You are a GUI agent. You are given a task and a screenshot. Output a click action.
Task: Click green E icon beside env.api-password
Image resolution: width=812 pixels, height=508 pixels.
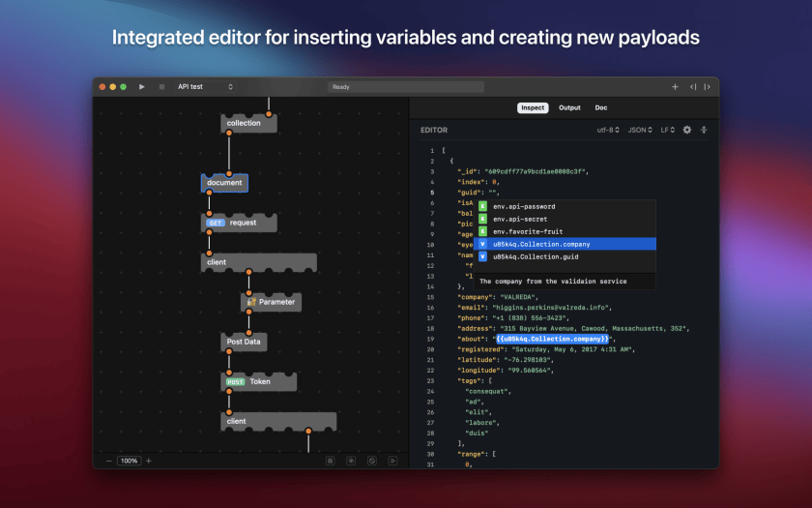[x=482, y=206]
